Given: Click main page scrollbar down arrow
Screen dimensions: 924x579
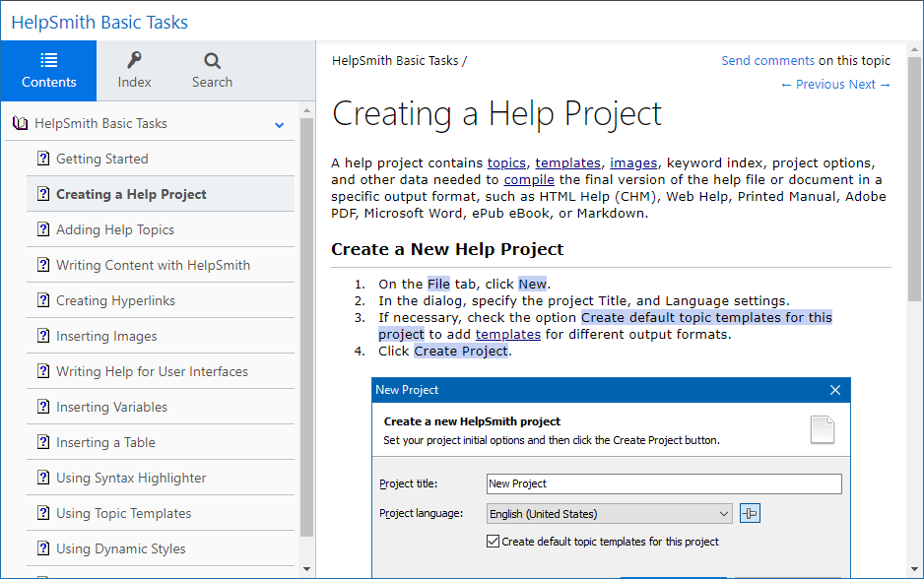Looking at the screenshot, I should click(x=914, y=569).
